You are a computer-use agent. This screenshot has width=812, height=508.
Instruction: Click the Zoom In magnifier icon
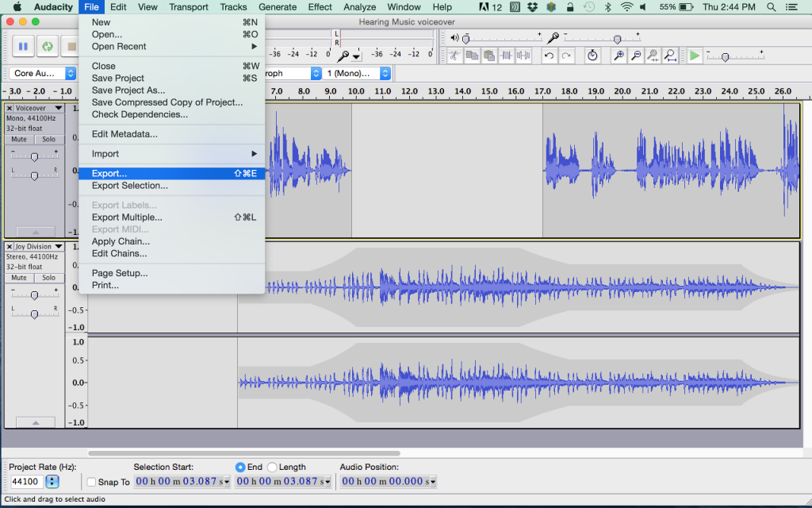tap(619, 56)
